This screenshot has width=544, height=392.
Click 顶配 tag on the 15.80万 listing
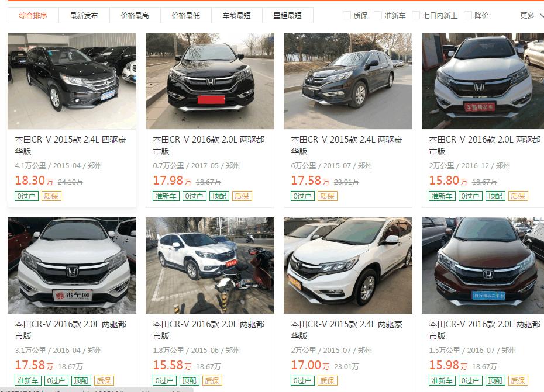495,196
